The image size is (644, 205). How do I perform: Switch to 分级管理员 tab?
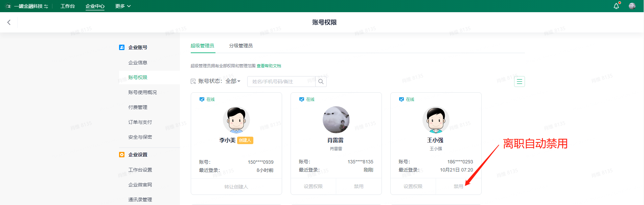(241, 46)
